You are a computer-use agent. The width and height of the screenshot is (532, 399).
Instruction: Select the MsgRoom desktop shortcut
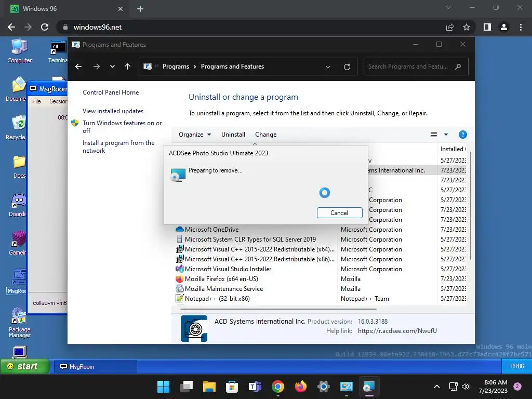coord(17,282)
